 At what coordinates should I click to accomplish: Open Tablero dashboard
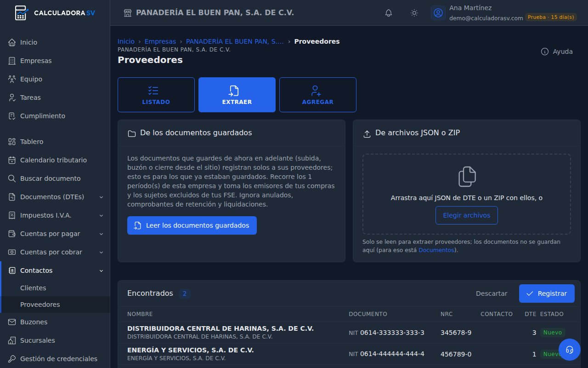pyautogui.click(x=55, y=142)
